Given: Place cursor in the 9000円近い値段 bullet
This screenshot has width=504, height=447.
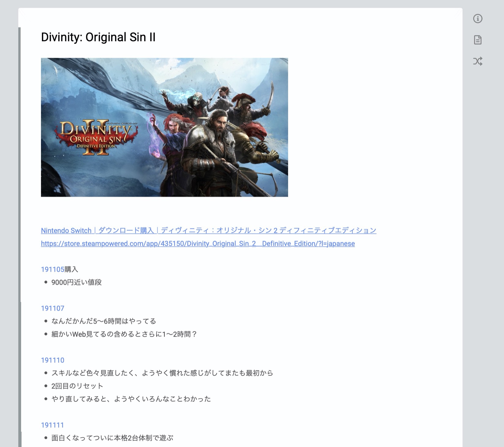Looking at the screenshot, I should [76, 282].
